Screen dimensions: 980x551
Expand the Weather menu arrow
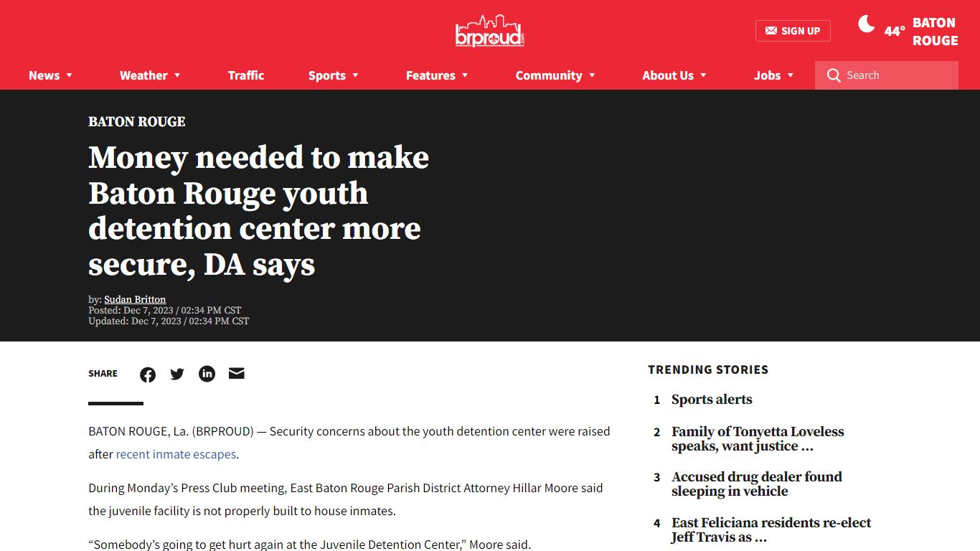pyautogui.click(x=177, y=75)
